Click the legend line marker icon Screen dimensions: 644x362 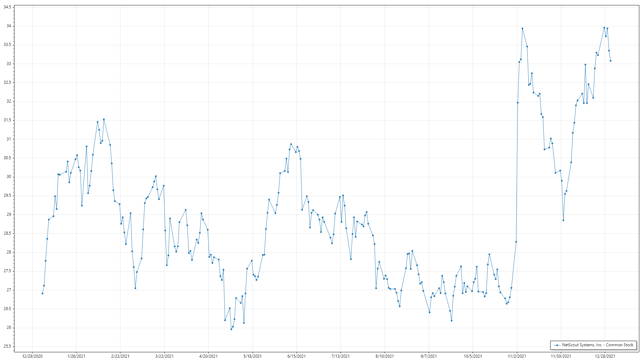(x=557, y=345)
